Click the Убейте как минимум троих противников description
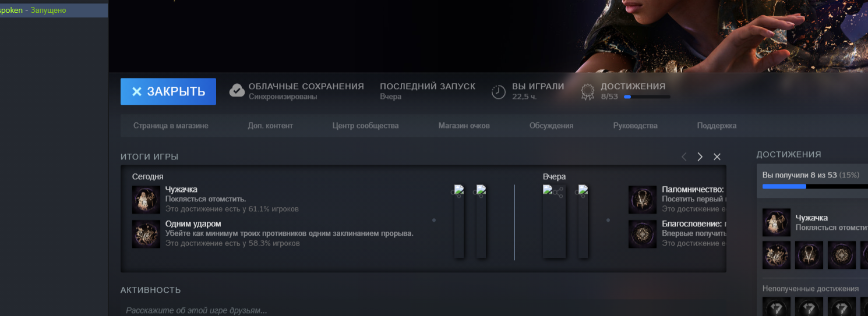The width and height of the screenshot is (868, 316). pos(290,233)
